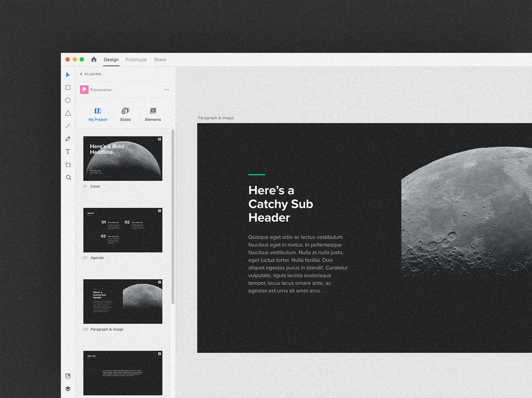This screenshot has height=398, width=532.
Task: Go back to Plugins list chevron
Action: pos(81,74)
